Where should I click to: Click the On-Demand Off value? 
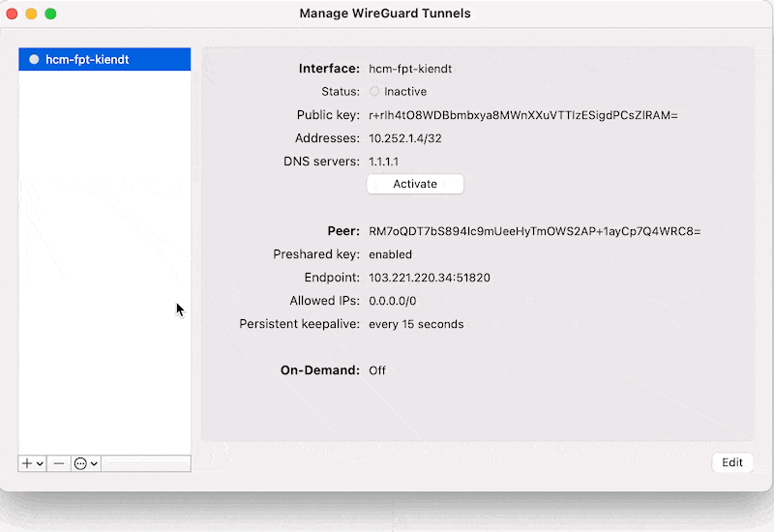[377, 370]
